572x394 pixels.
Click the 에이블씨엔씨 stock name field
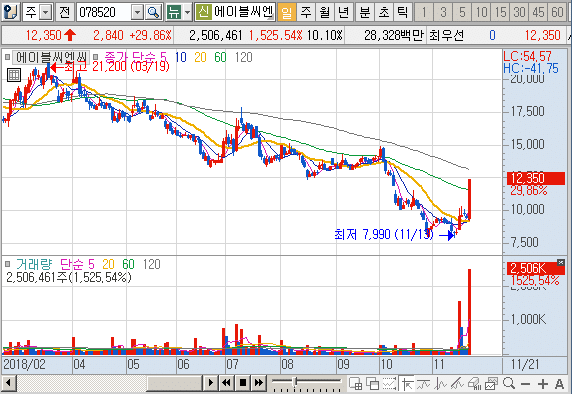coord(243,12)
